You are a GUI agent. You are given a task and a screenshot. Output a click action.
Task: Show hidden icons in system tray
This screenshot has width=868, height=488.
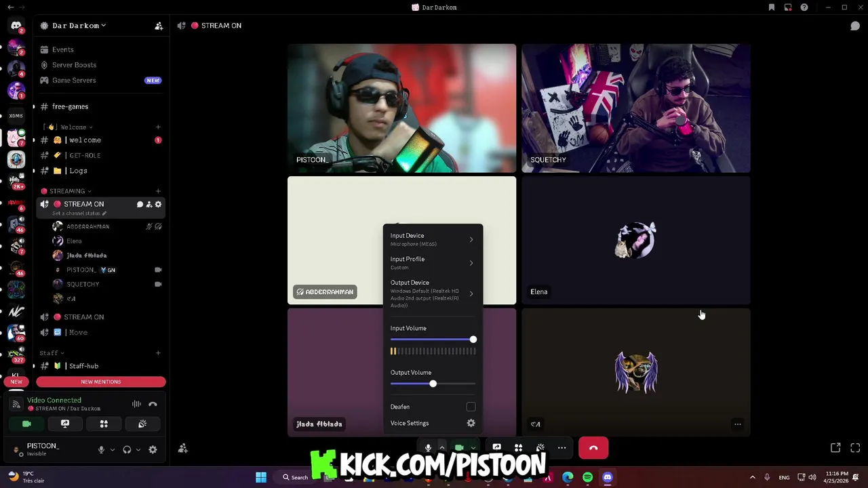[752, 477]
